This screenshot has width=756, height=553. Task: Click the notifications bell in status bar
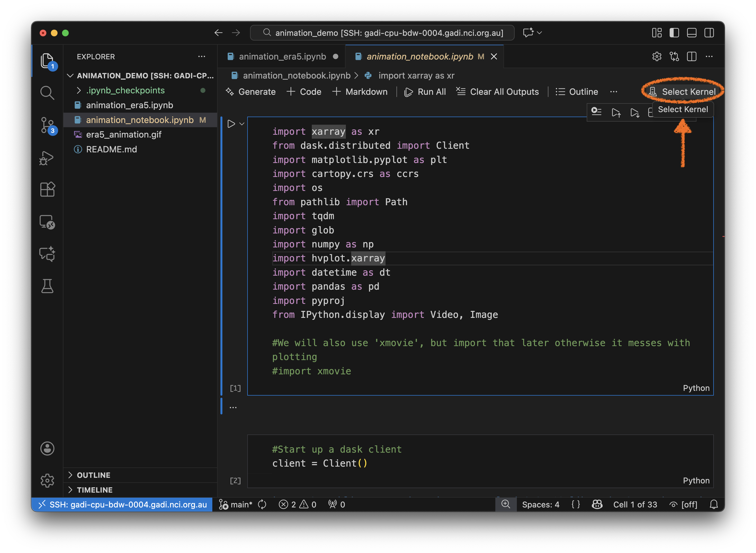[x=714, y=504]
